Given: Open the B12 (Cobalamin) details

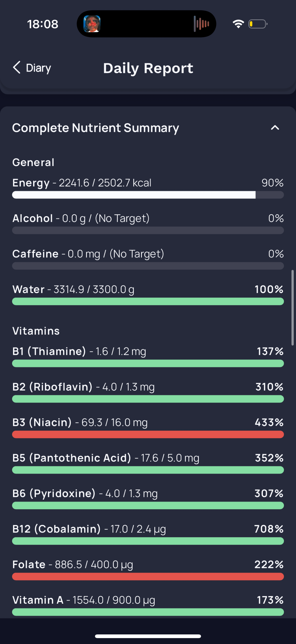Looking at the screenshot, I should (148, 534).
